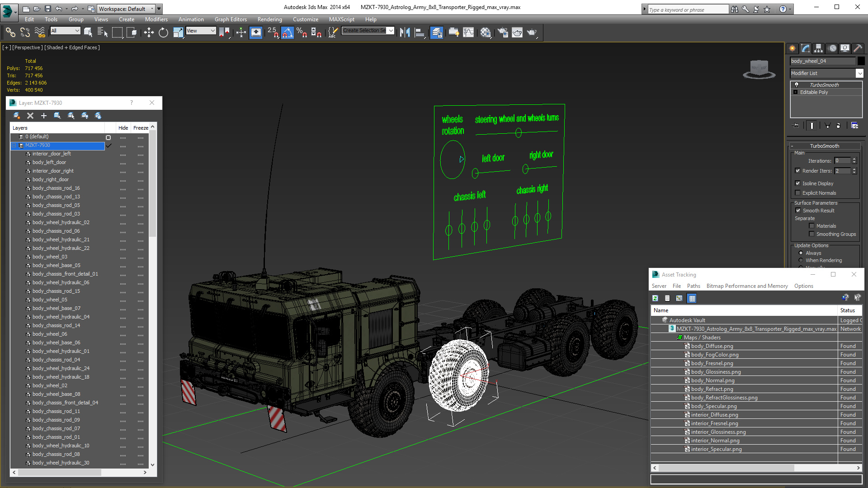Select the When Rendering radio button
This screenshot has width=868, height=488.
click(801, 260)
